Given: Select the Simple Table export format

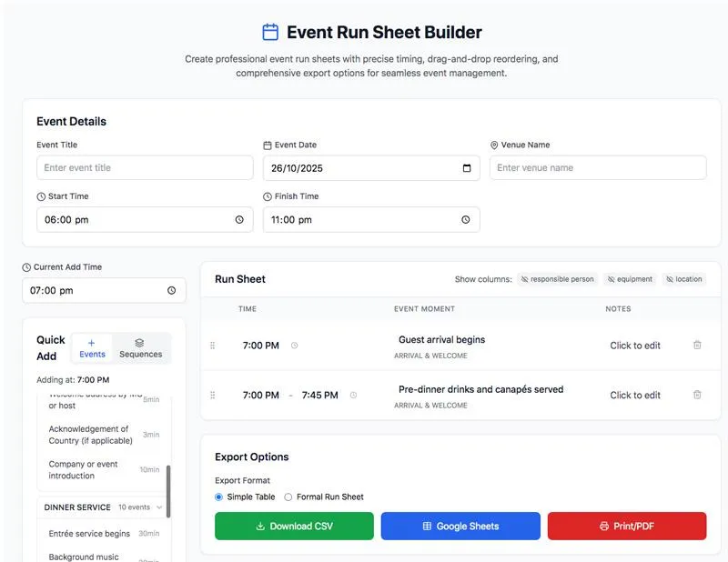Looking at the screenshot, I should tap(218, 497).
